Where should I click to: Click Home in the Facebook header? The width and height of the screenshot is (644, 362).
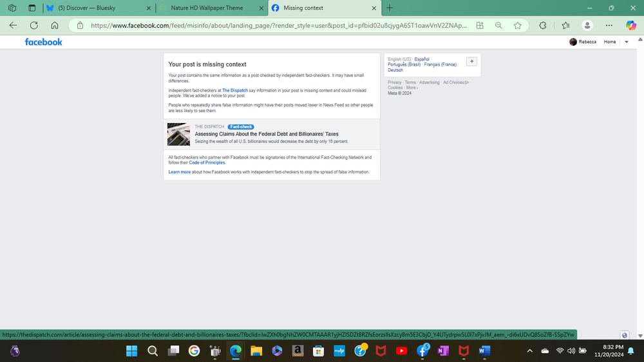tap(609, 42)
